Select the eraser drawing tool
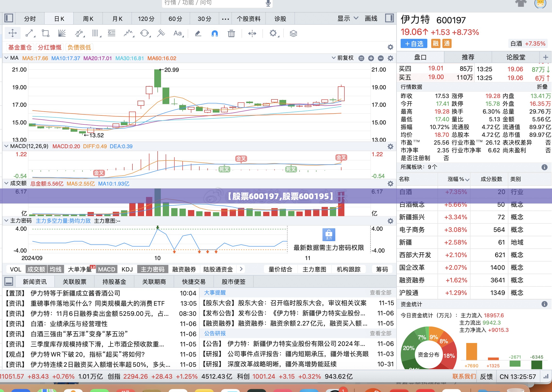This screenshot has height=392, width=552. click(198, 33)
